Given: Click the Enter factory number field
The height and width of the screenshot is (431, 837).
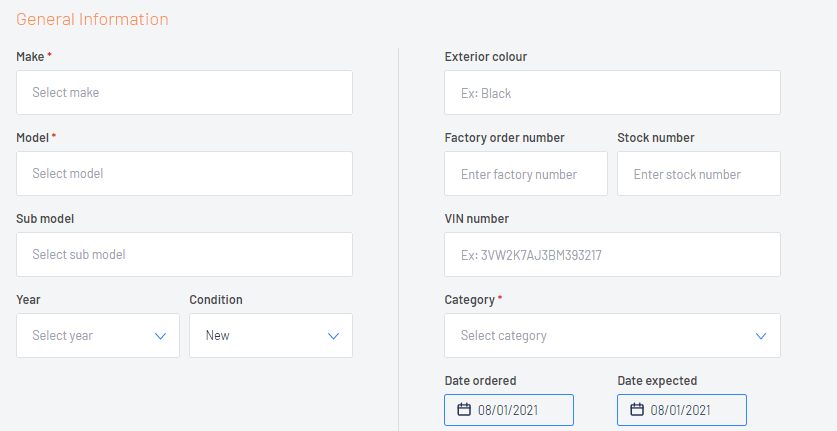Looking at the screenshot, I should 526,174.
